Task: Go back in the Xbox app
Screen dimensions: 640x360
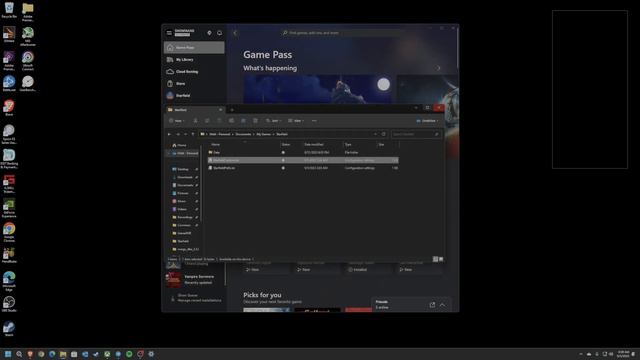Action: point(235,33)
